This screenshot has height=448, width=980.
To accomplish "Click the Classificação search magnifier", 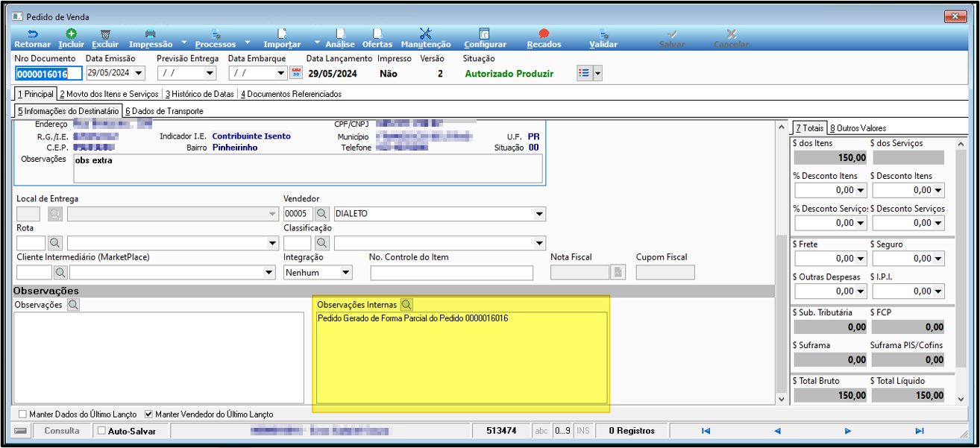I will 321,242.
